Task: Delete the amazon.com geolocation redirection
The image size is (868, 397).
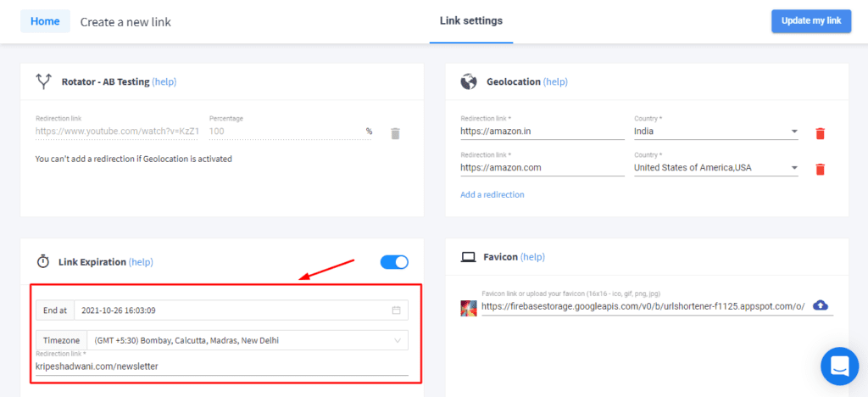Action: [x=820, y=169]
